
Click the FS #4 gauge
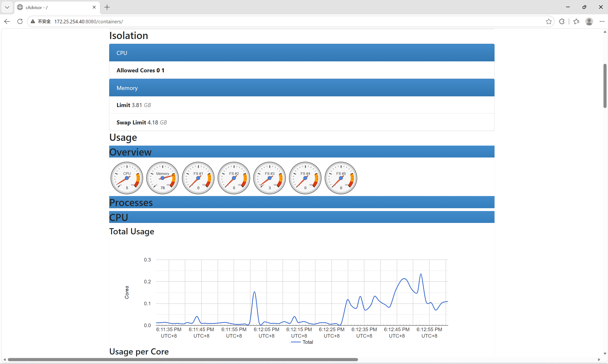305,178
